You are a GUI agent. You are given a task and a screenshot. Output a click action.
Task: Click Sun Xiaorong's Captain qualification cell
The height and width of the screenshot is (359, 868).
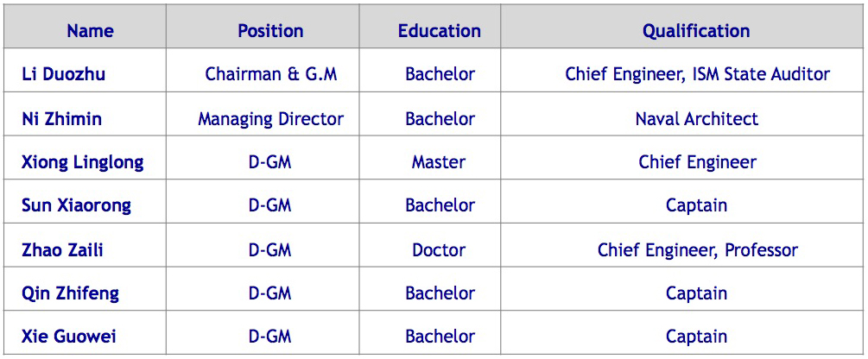[696, 205]
